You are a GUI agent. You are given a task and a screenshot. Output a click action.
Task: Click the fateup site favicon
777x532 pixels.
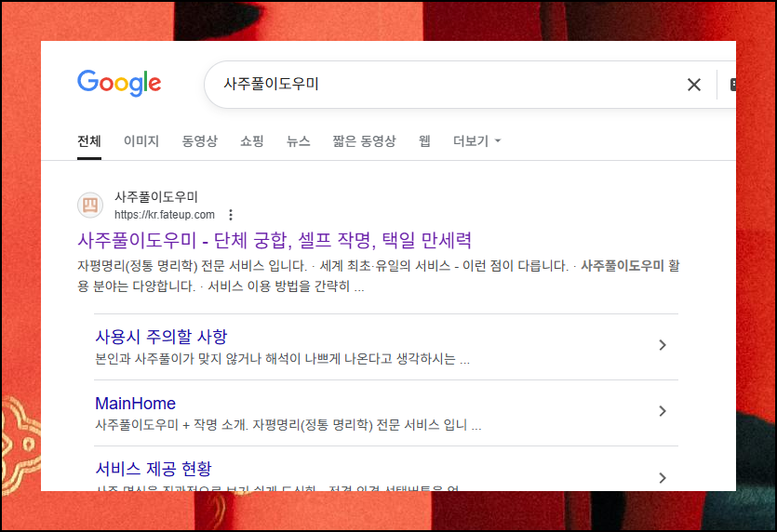click(x=90, y=205)
